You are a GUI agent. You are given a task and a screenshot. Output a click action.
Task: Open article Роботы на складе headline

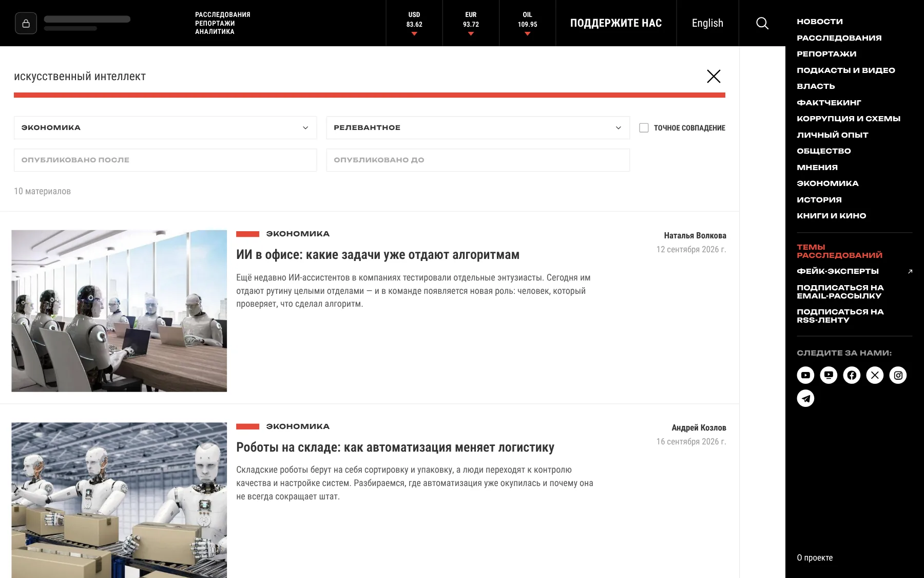coord(395,448)
